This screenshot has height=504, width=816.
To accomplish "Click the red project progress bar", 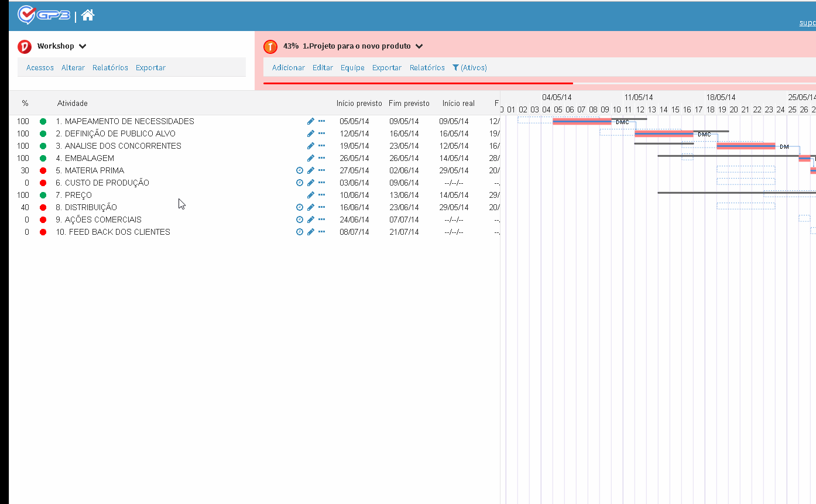I will 418,83.
